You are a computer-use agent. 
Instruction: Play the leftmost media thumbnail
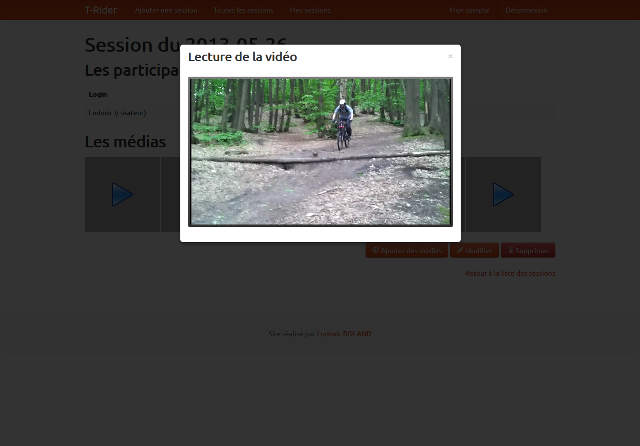point(122,195)
